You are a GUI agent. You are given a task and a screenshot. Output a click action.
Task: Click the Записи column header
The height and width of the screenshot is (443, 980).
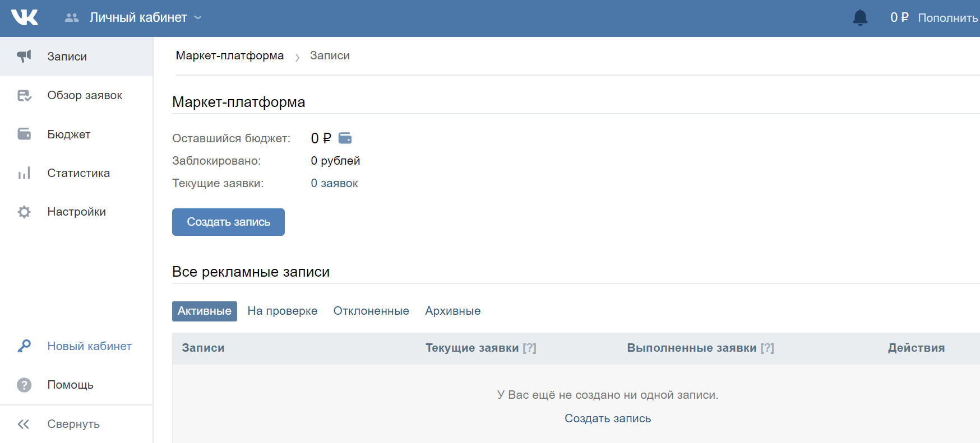pyautogui.click(x=203, y=348)
